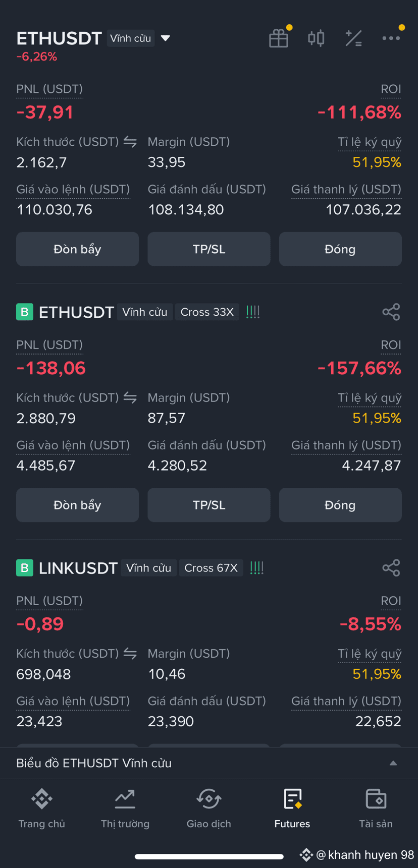The height and width of the screenshot is (868, 418).
Task: Share the ETHUSDT Cross 33X position
Action: point(391,312)
